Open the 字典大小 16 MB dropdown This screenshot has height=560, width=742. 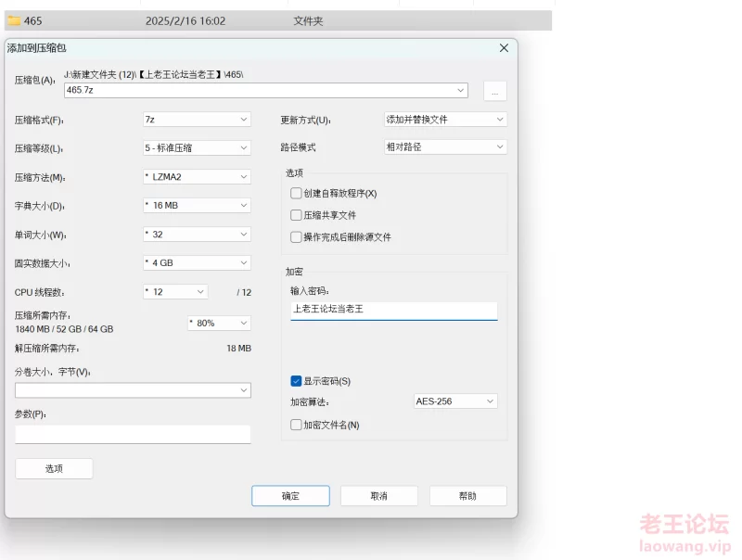coord(197,205)
